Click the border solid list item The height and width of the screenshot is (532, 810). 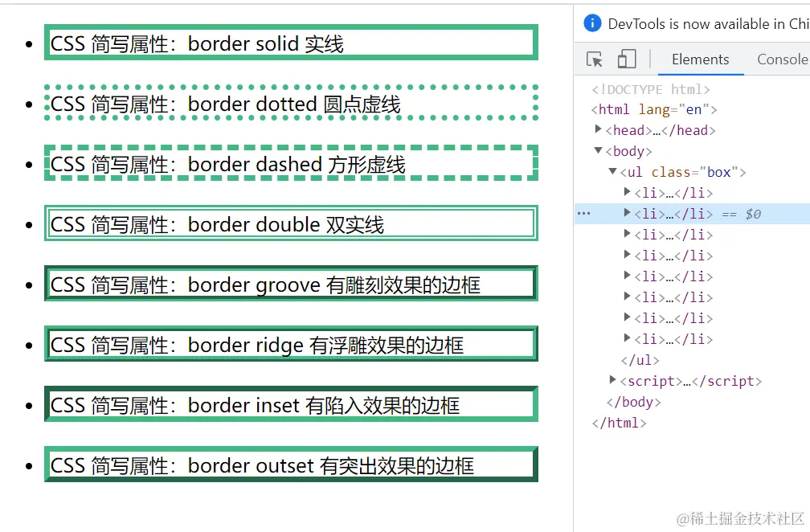pyautogui.click(x=292, y=43)
